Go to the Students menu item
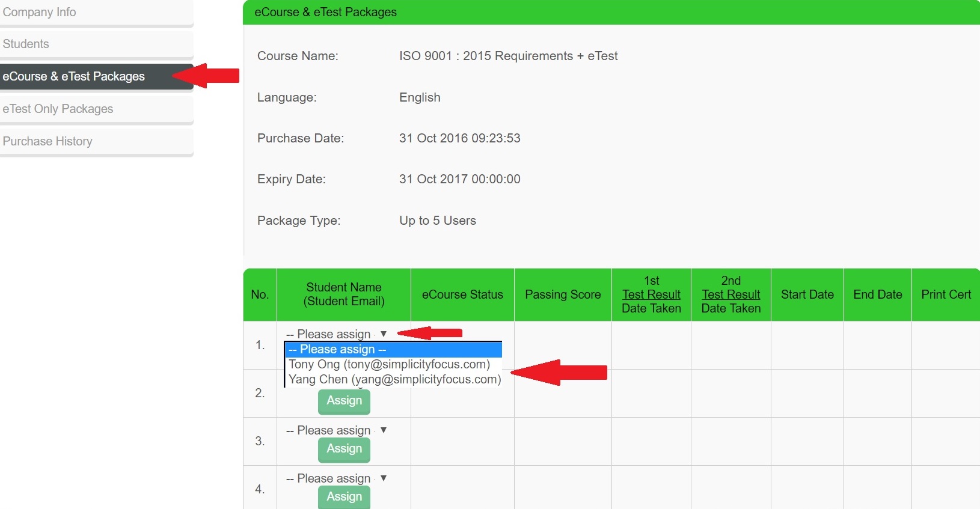 96,44
